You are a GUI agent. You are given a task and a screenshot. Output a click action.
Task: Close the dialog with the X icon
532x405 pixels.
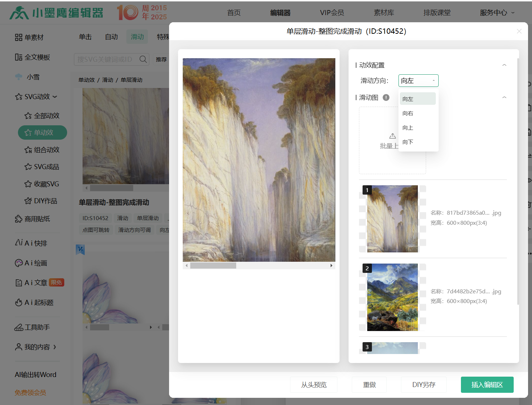click(519, 31)
